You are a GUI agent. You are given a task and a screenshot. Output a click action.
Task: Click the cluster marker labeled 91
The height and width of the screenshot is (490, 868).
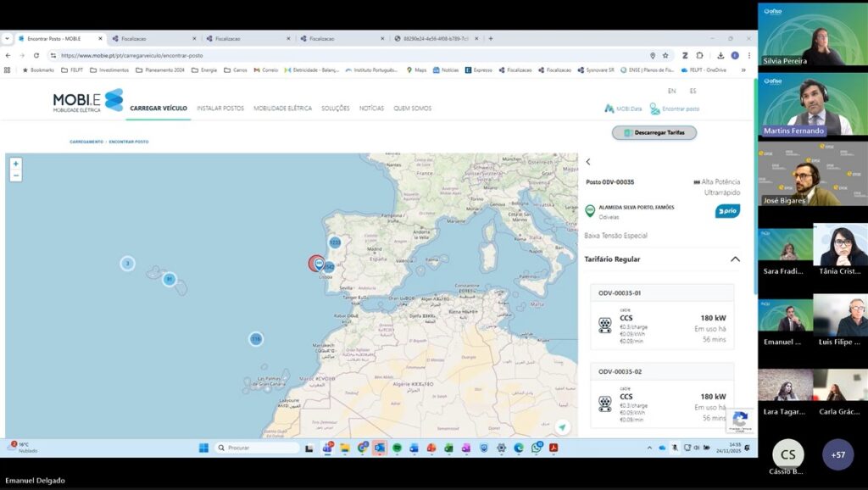pos(170,279)
